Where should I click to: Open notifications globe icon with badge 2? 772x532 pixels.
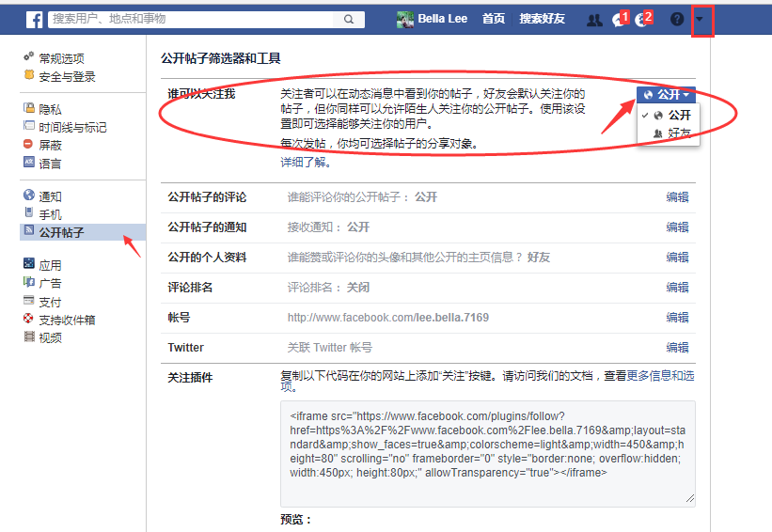[643, 19]
